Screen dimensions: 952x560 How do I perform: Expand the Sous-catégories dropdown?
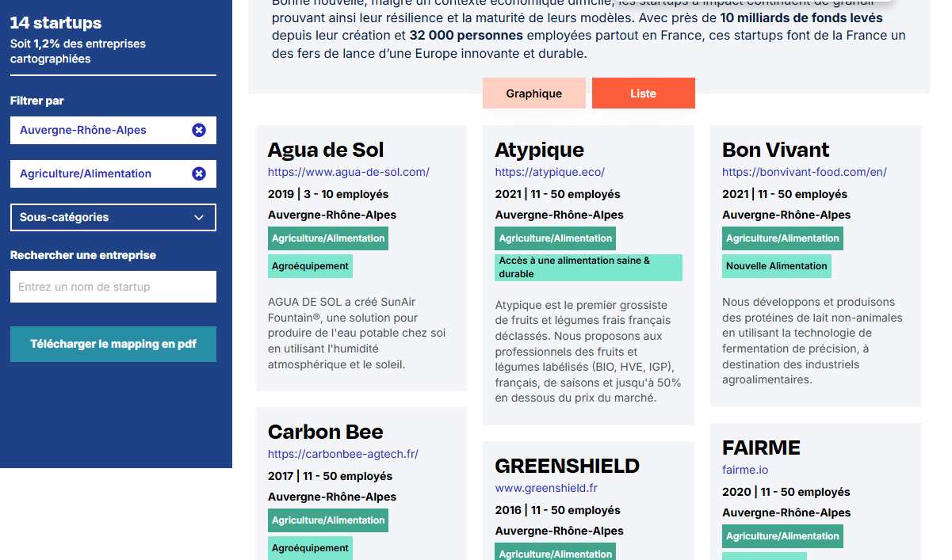coord(113,217)
